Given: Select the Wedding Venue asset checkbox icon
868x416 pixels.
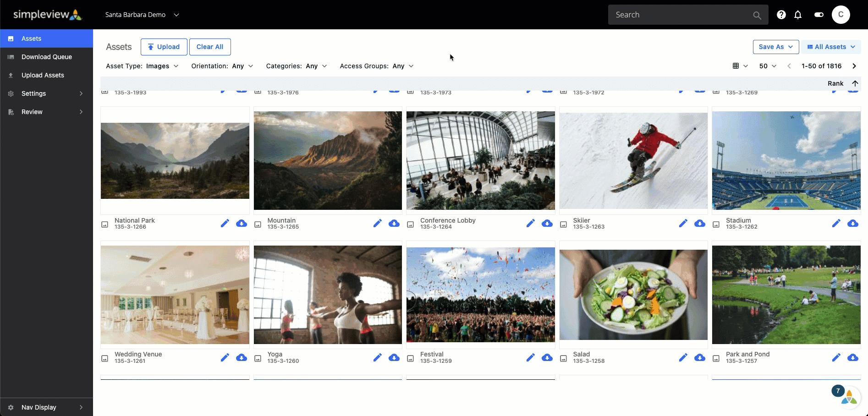Looking at the screenshot, I should tap(105, 359).
